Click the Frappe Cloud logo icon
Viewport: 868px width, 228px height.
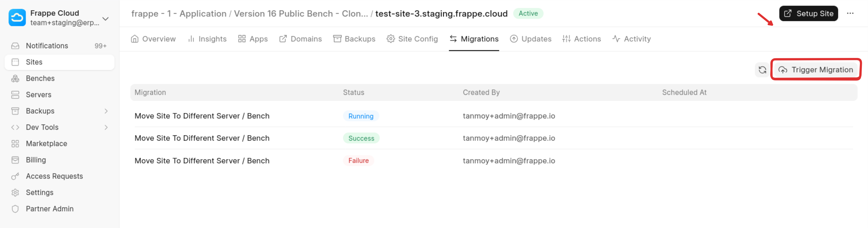[x=17, y=17]
